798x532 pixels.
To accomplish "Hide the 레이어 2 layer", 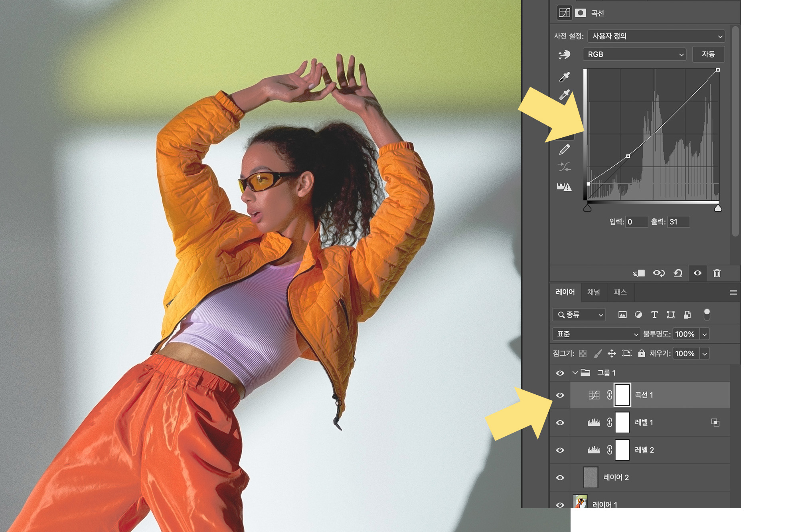I will pyautogui.click(x=560, y=477).
